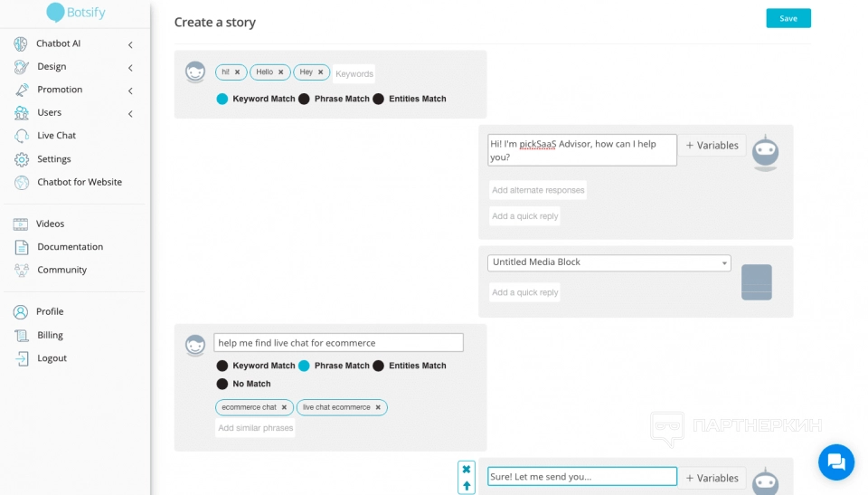Open the live chat support bubble
Image resolution: width=868 pixels, height=495 pixels.
(835, 462)
